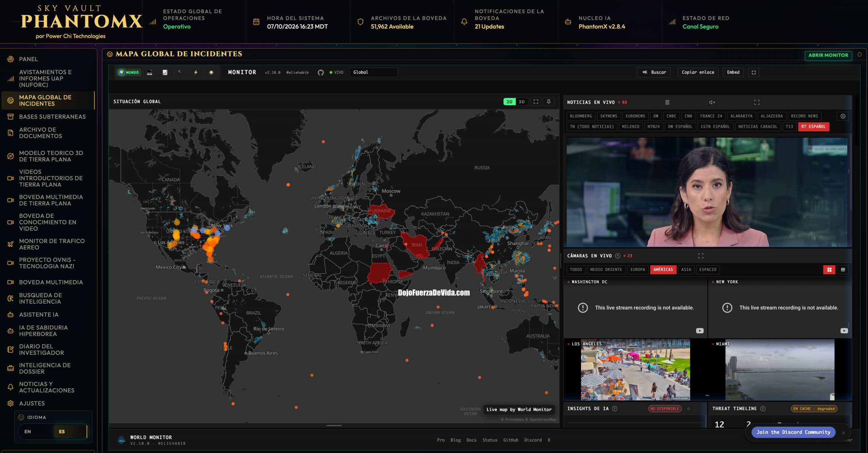Click the Diario del Investigador notebook icon
The image size is (868, 453).
click(x=11, y=350)
